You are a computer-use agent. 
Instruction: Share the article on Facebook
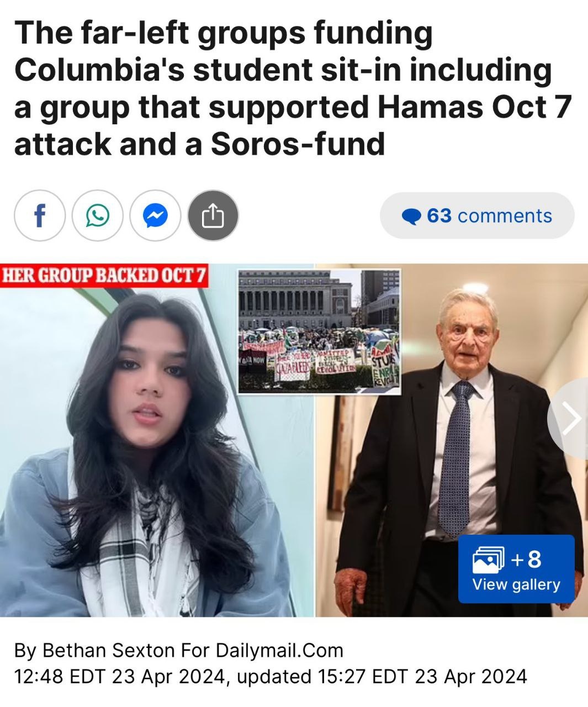coord(39,215)
